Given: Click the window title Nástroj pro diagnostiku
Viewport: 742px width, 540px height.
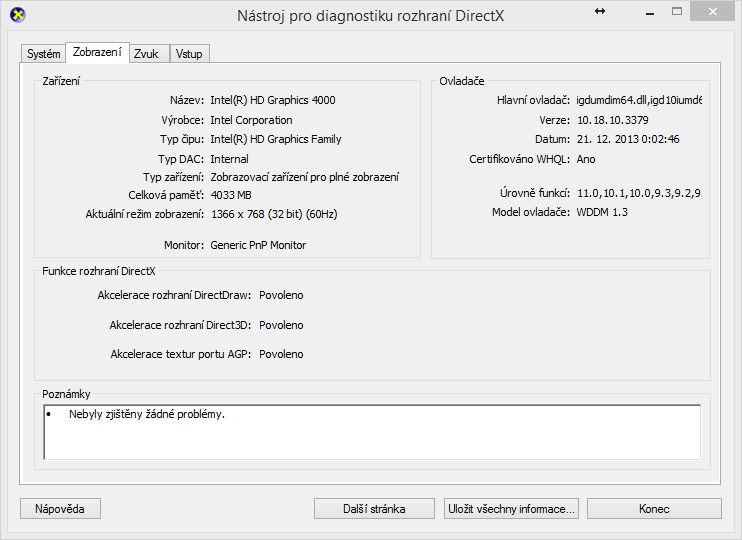Looking at the screenshot, I should pyautogui.click(x=370, y=16).
